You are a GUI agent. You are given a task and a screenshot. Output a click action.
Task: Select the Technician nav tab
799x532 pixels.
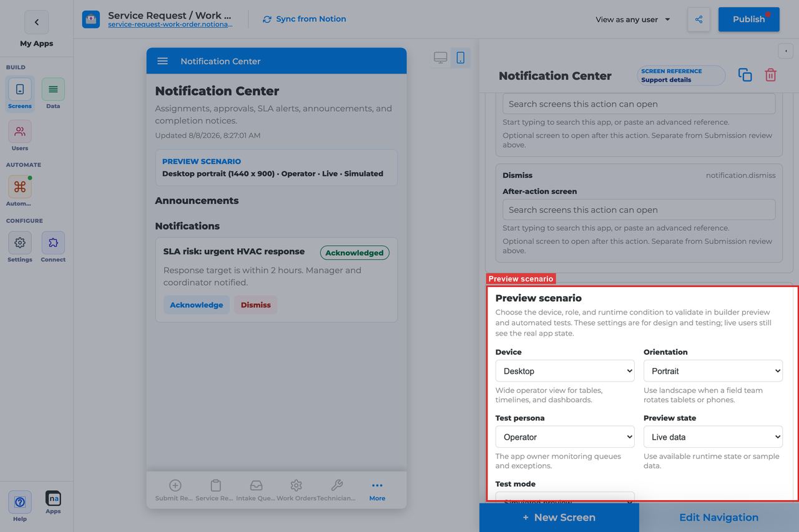(x=336, y=490)
